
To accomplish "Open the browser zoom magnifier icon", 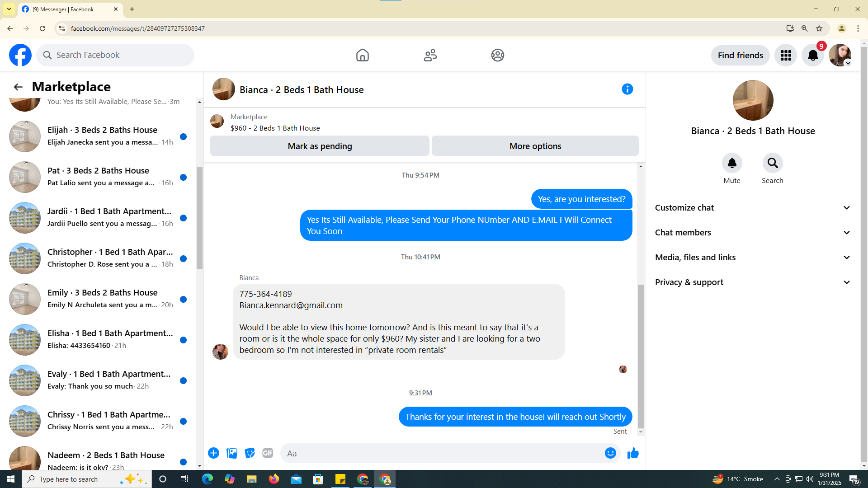I will (x=805, y=28).
